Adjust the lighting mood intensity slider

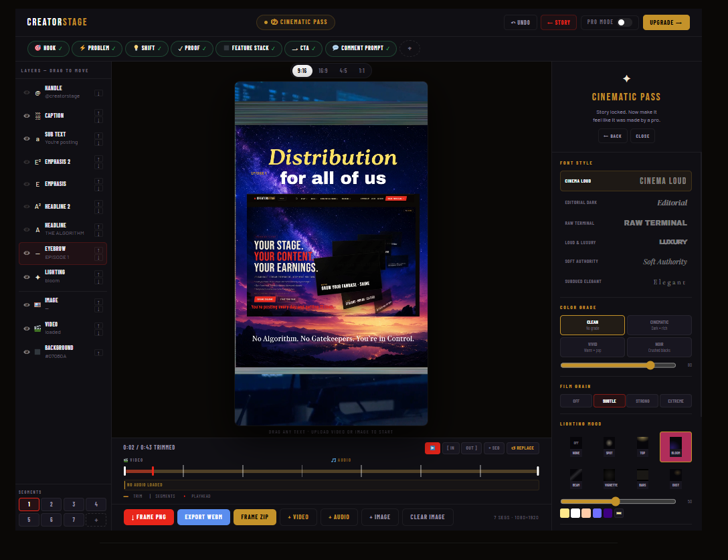tap(618, 502)
